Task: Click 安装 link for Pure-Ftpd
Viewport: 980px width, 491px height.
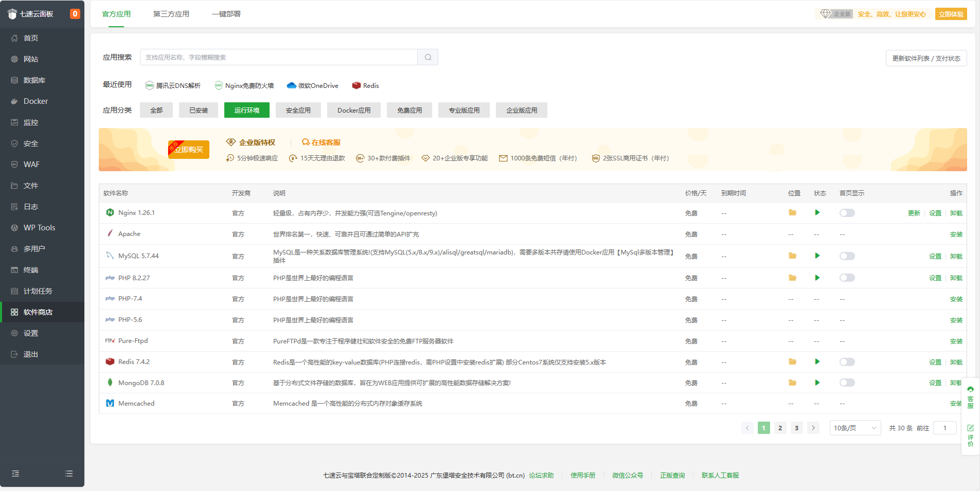Action: [x=956, y=341]
